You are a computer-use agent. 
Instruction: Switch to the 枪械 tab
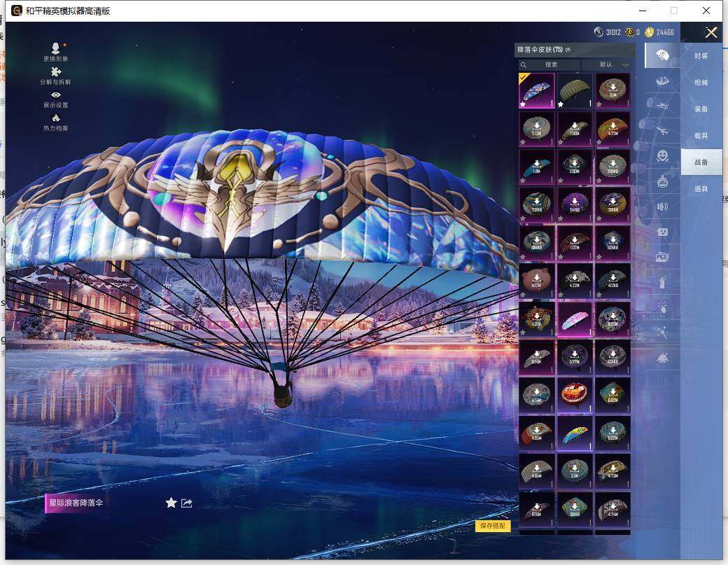[x=701, y=83]
